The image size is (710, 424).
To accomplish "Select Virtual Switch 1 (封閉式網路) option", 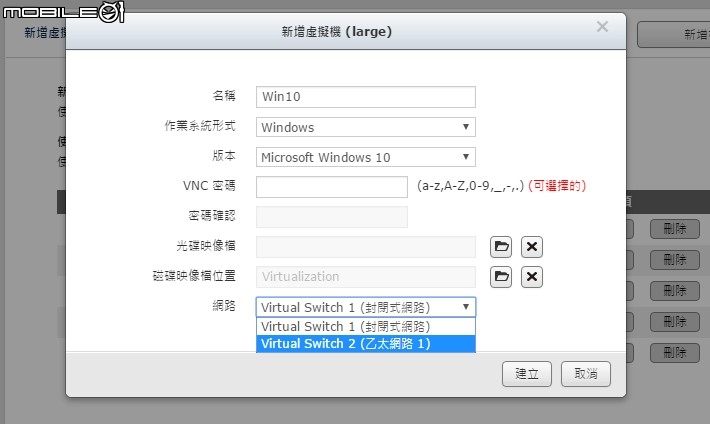I will [x=365, y=326].
